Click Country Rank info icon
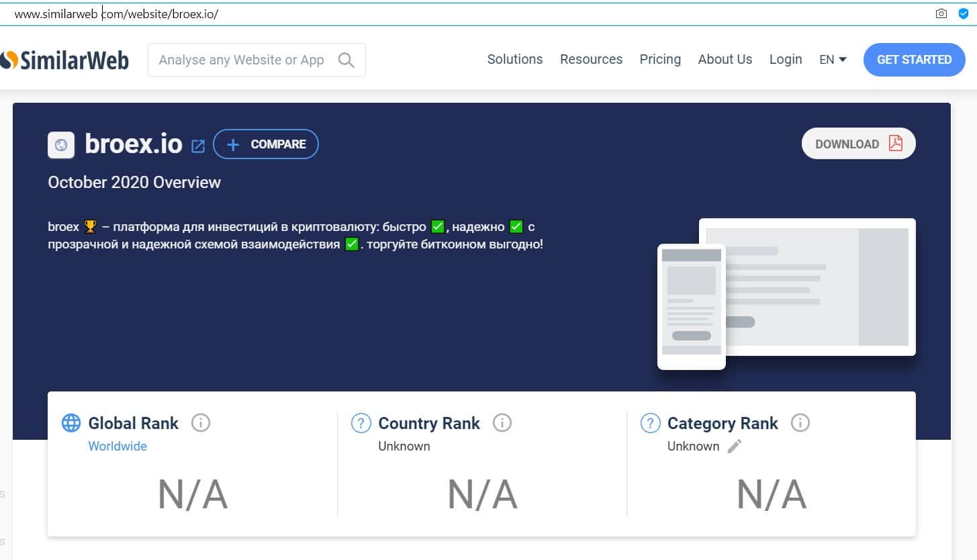The height and width of the screenshot is (560, 977). [x=502, y=423]
